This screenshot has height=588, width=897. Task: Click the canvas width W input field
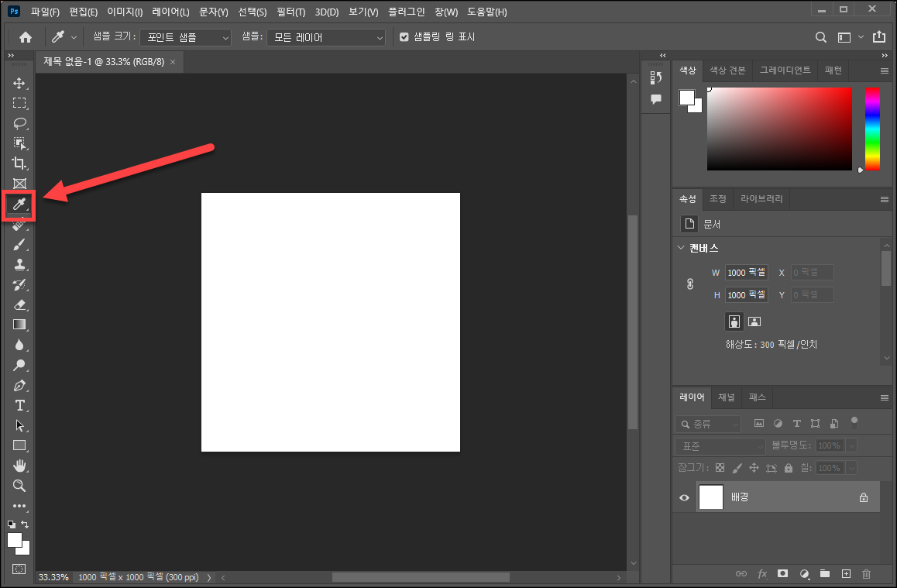click(x=747, y=272)
